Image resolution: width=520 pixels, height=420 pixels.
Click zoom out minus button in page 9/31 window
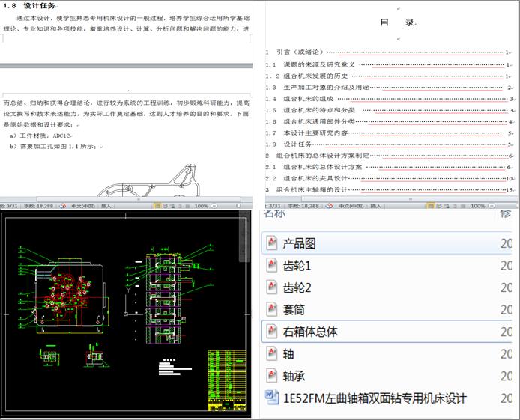(x=214, y=206)
